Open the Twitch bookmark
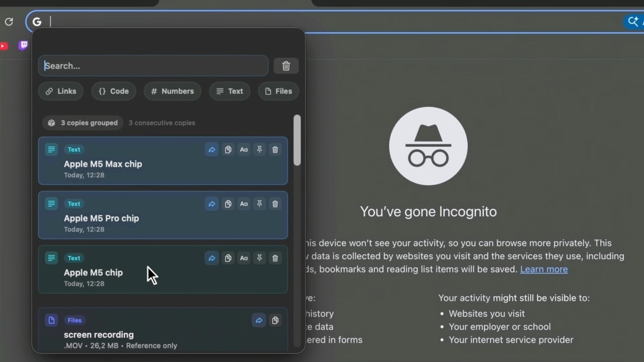 pos(23,46)
